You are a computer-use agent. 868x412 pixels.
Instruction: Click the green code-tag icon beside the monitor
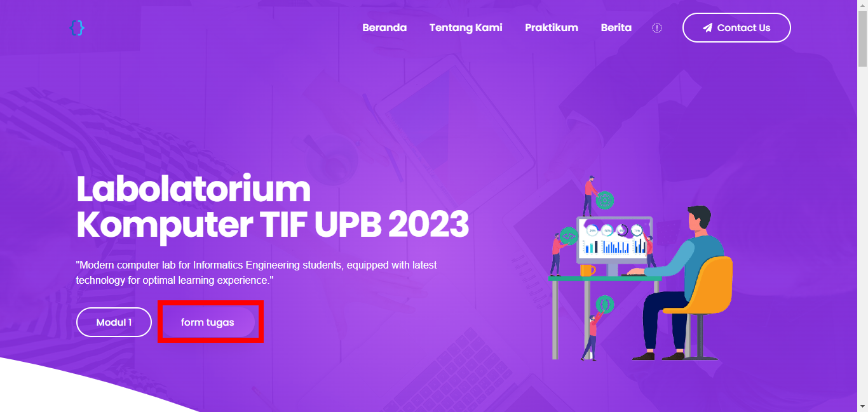click(569, 237)
